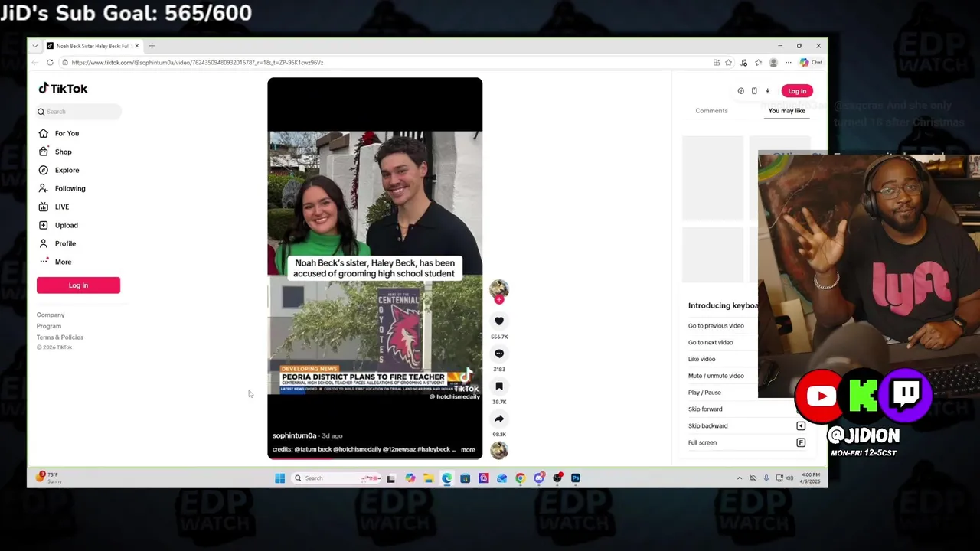This screenshot has height=551, width=980.
Task: Click the creator avatar beside video
Action: 499,288
